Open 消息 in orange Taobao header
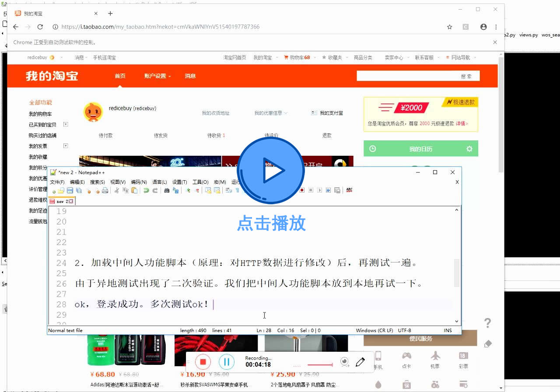The height and width of the screenshot is (392, 560). tap(190, 76)
